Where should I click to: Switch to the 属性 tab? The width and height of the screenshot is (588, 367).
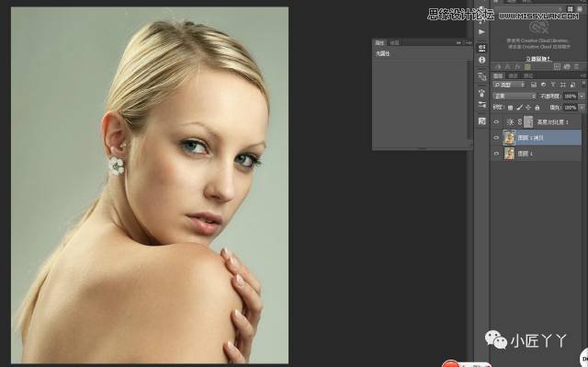coord(379,43)
